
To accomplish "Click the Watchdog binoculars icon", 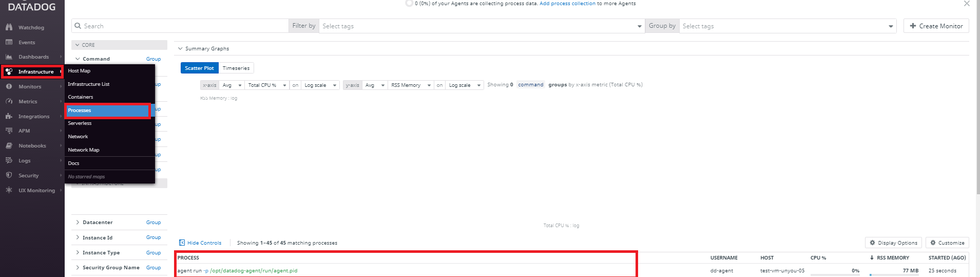I will [9, 27].
